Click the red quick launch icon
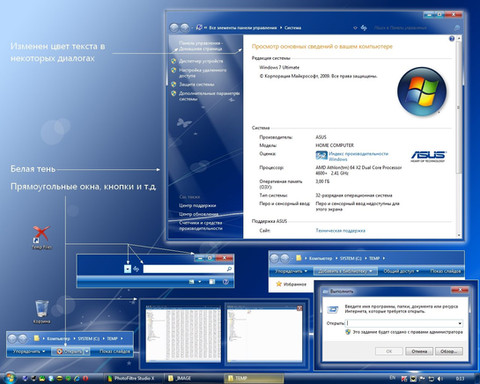This screenshot has height=384, width=480. [85, 378]
